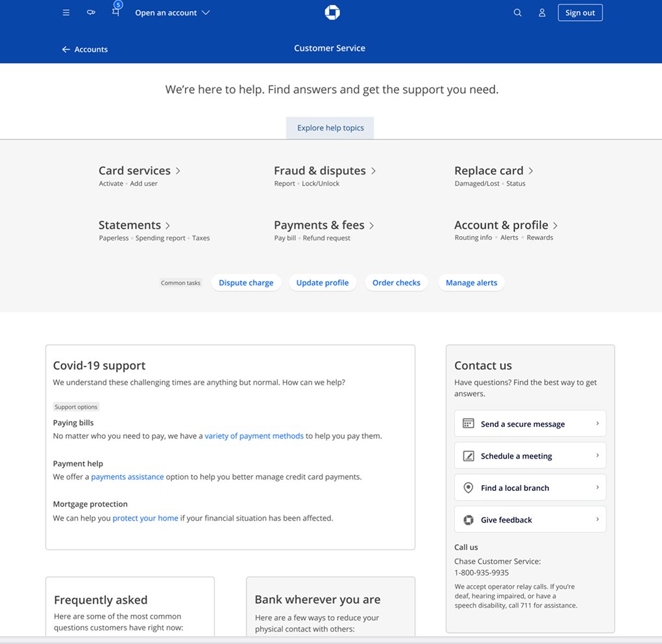Open Statements help topic
Viewport: 662px width, 644px height.
point(130,225)
